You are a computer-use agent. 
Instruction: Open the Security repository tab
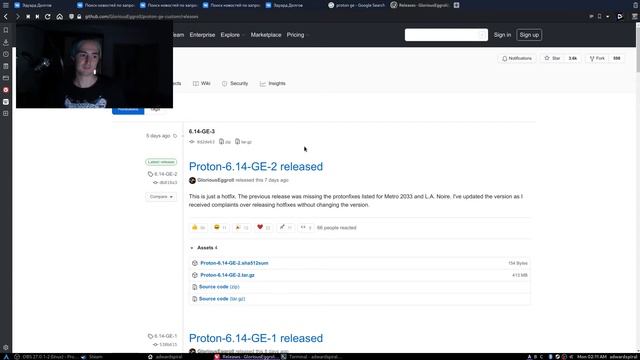pyautogui.click(x=235, y=83)
